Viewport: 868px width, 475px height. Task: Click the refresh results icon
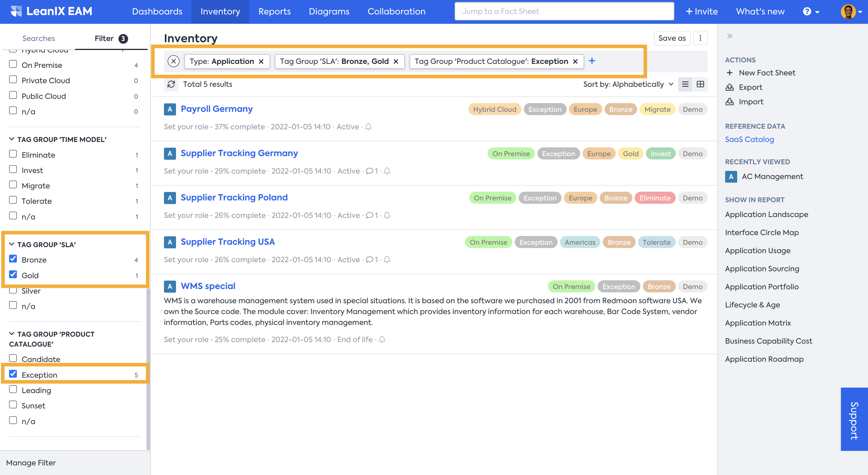[x=171, y=84]
